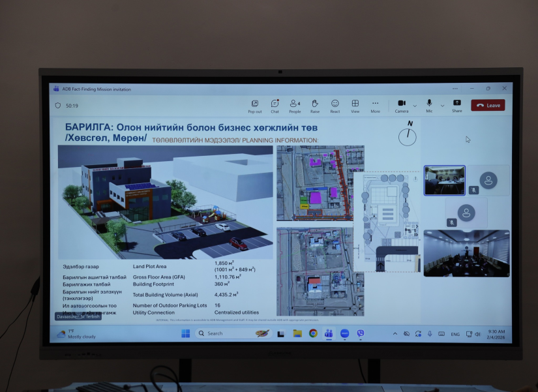
Task: Open the meeting Chat panel
Action: [x=275, y=105]
